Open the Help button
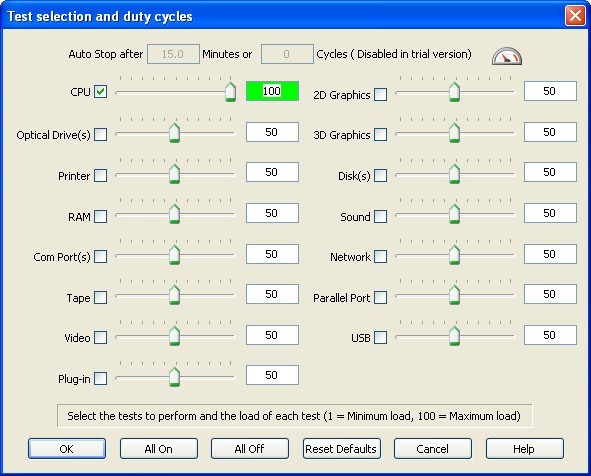 click(524, 448)
